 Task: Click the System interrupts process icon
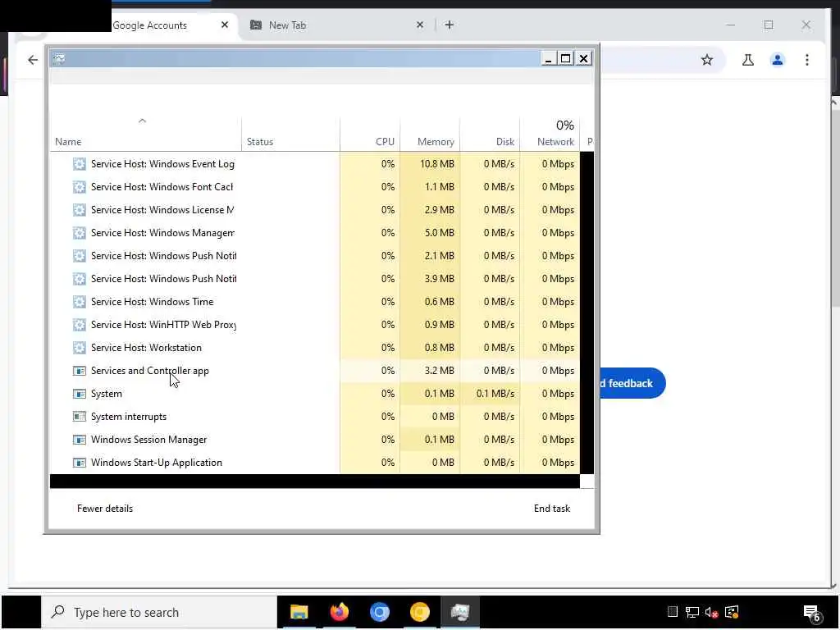click(x=80, y=417)
